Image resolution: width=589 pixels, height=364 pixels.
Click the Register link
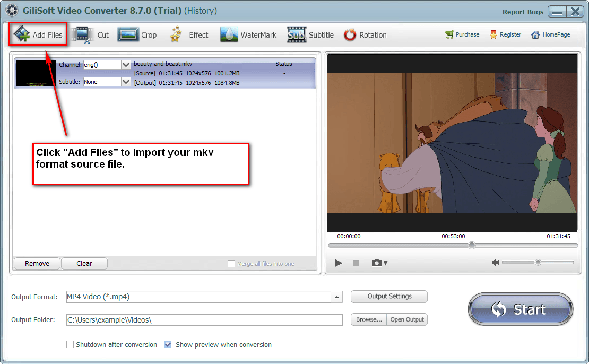pos(505,34)
